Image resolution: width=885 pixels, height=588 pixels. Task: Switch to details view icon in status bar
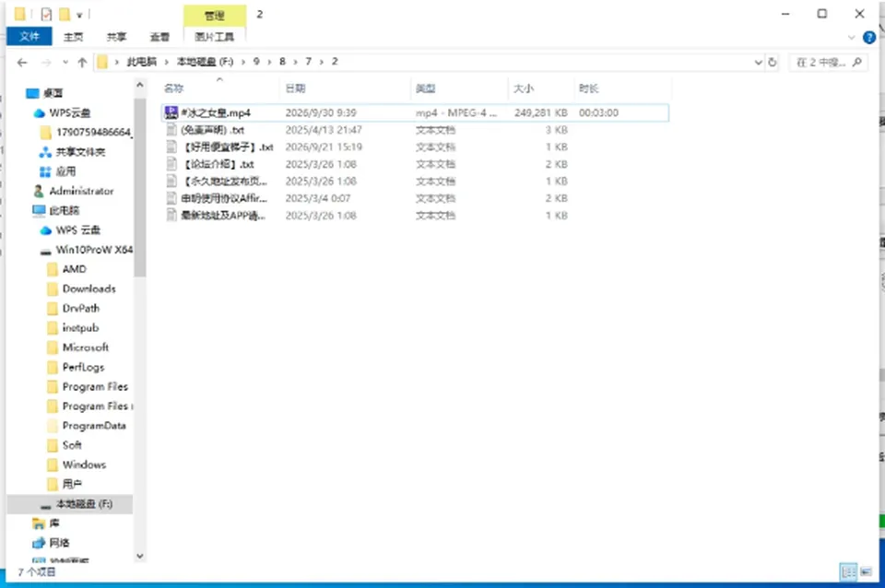(848, 571)
